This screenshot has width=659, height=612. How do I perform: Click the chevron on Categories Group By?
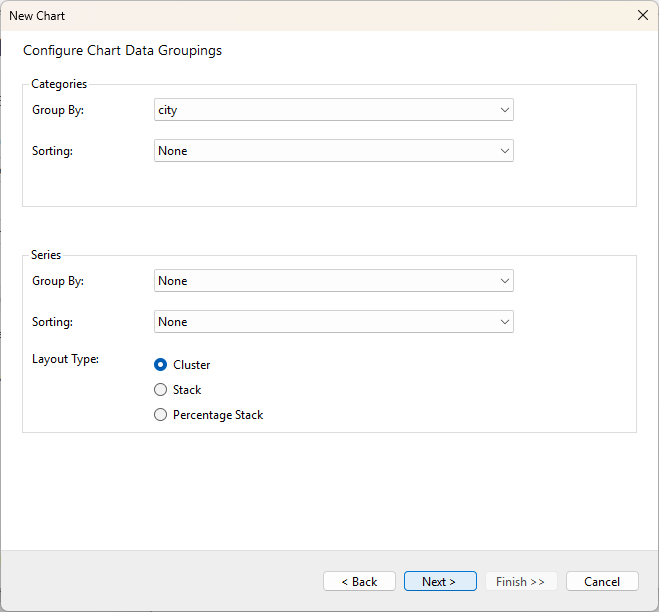pos(504,110)
